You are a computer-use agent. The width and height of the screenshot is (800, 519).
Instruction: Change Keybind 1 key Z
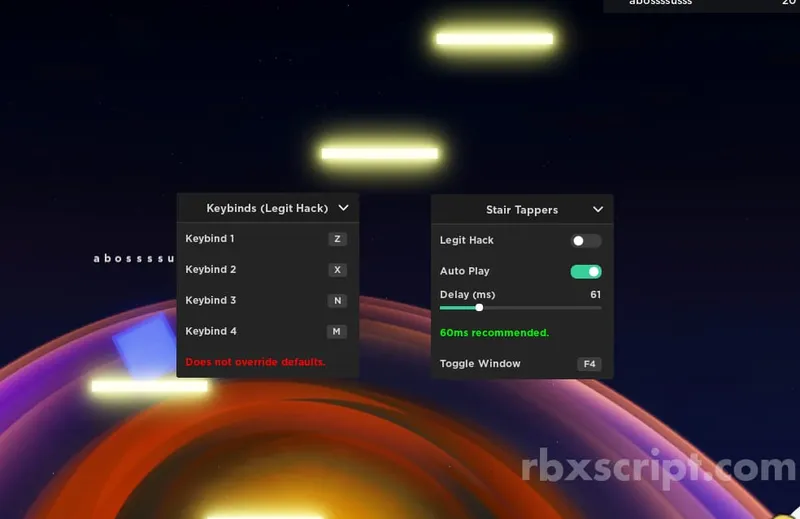point(337,239)
